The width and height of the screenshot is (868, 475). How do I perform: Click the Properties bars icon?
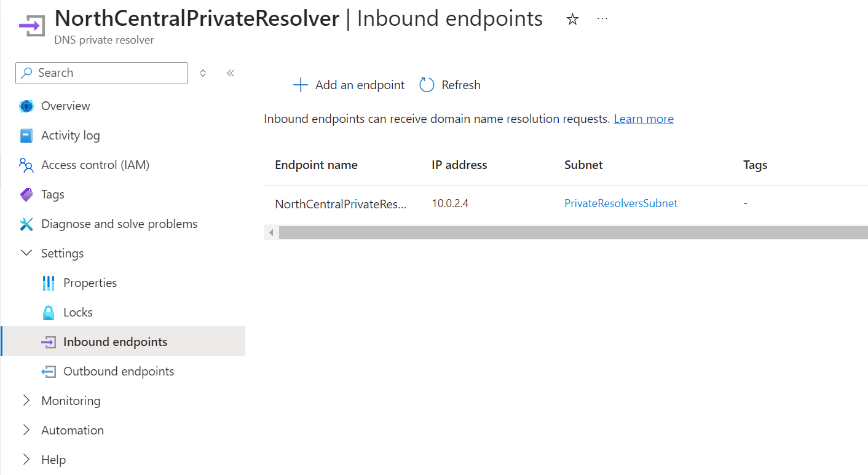[x=49, y=283]
